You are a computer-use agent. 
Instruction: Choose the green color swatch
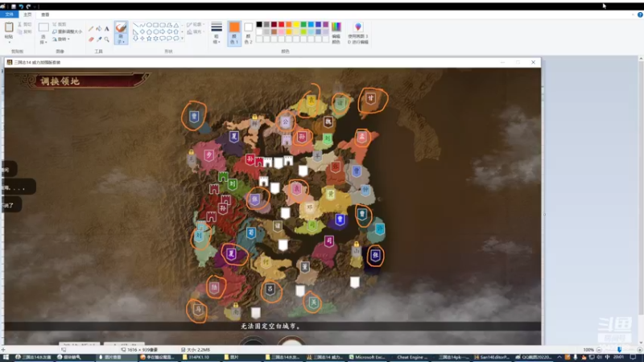(303, 25)
